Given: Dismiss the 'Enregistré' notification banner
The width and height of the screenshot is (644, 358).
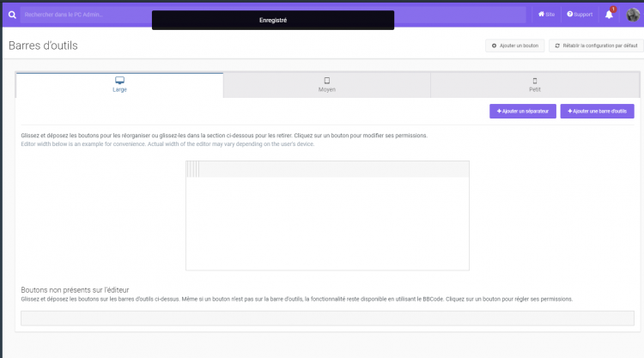Looking at the screenshot, I should tap(272, 20).
